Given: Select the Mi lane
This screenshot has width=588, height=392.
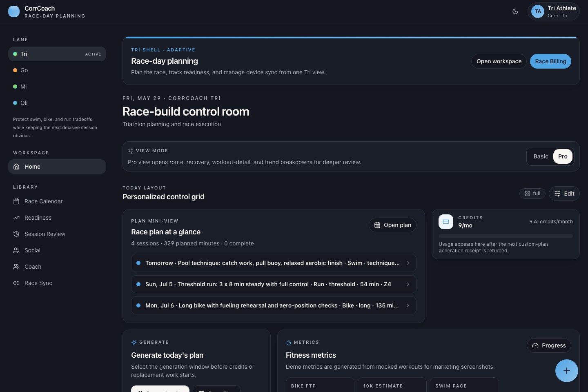Looking at the screenshot, I should pos(57,87).
